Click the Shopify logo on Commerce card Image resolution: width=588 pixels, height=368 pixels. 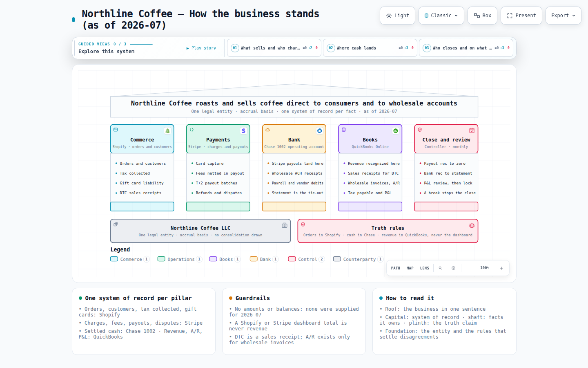click(x=167, y=131)
